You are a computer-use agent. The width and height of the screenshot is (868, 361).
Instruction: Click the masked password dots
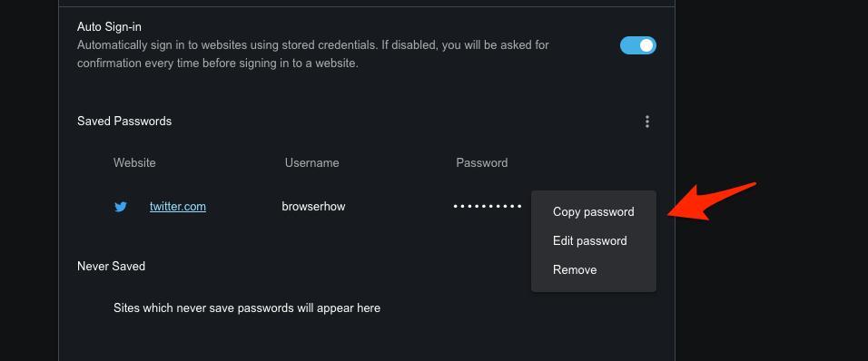(x=488, y=206)
